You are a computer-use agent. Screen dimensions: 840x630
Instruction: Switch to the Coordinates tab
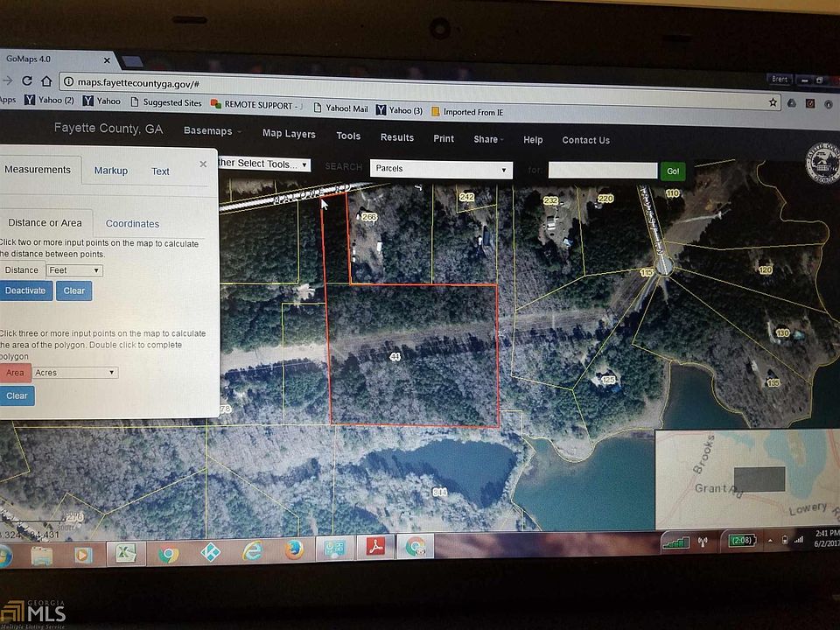tap(132, 224)
